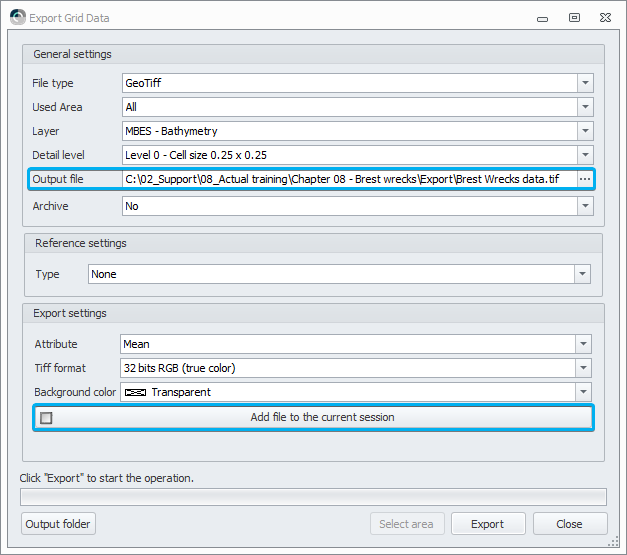Screen dimensions: 627x555
Task: Open the Attribute dropdown
Action: 583,344
